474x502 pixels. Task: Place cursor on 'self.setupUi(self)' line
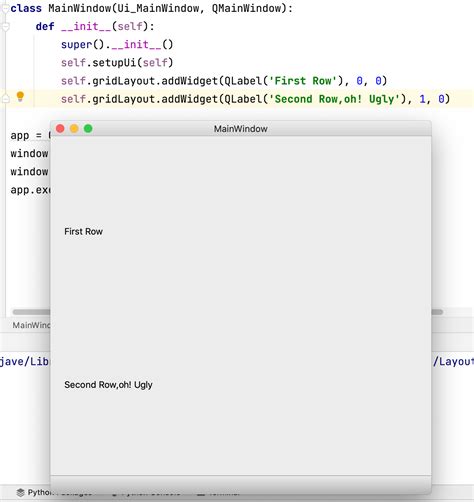117,62
